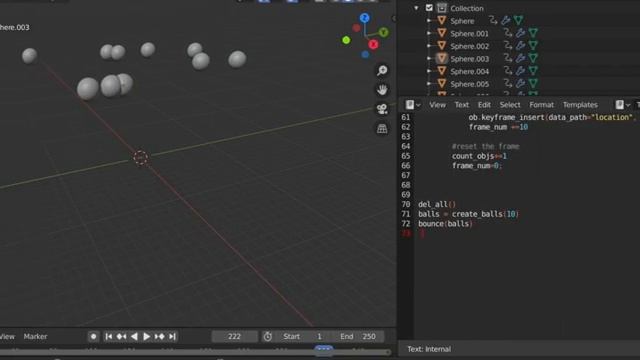Select Sphere.004 in the outliner
The height and width of the screenshot is (360, 640).
[469, 71]
